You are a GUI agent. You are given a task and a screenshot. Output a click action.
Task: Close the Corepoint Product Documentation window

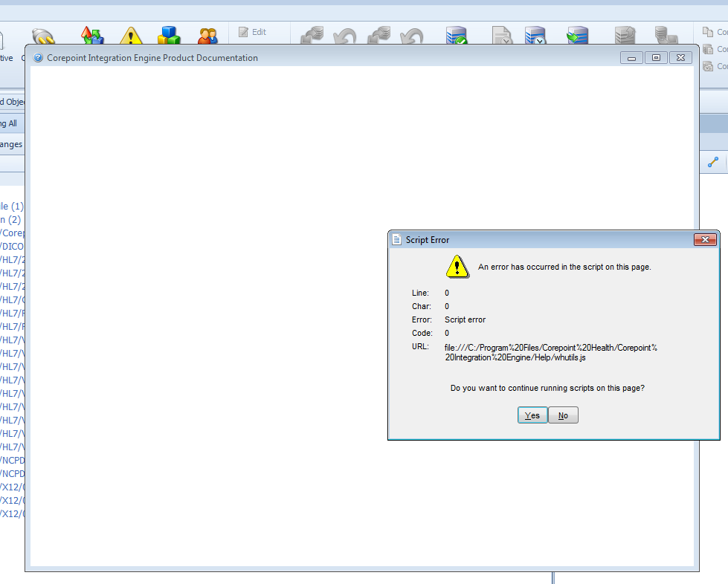680,58
